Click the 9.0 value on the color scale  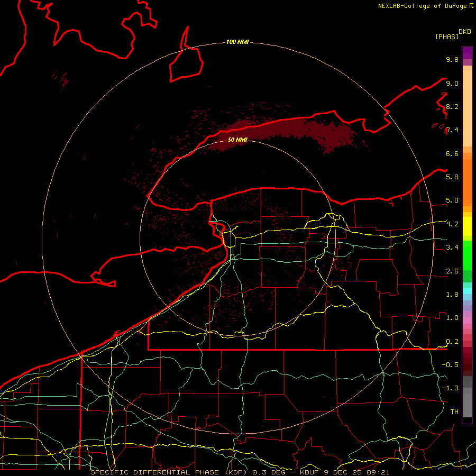[x=452, y=83]
